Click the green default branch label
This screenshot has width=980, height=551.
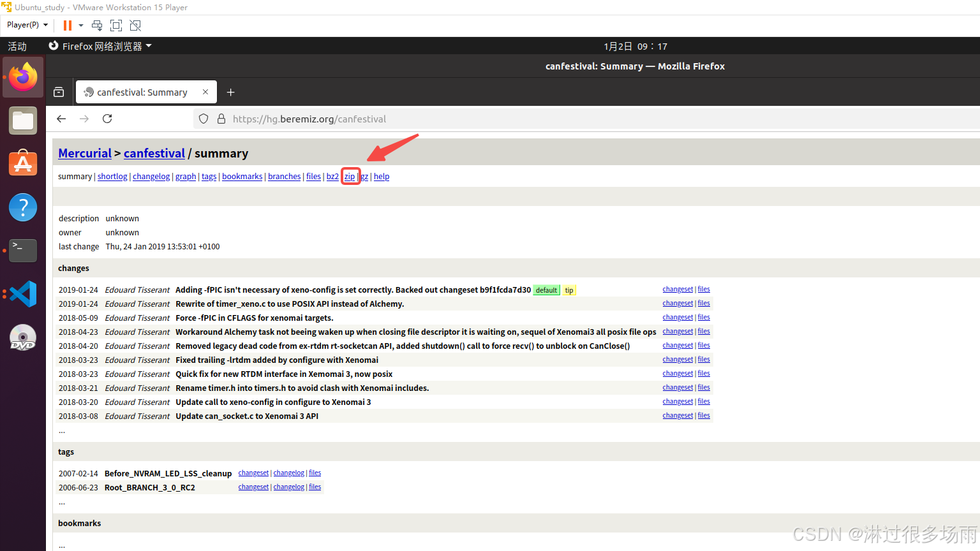546,290
